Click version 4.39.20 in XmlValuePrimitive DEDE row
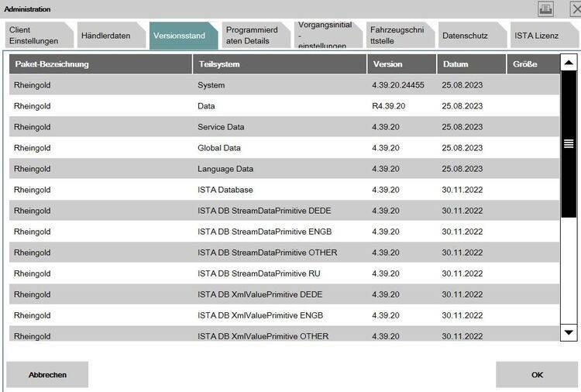 point(386,294)
